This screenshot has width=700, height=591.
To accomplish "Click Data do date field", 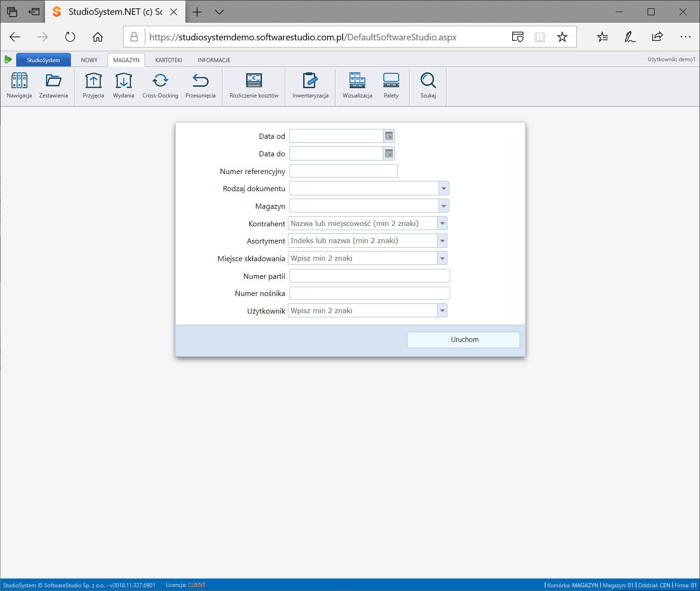I will [336, 154].
